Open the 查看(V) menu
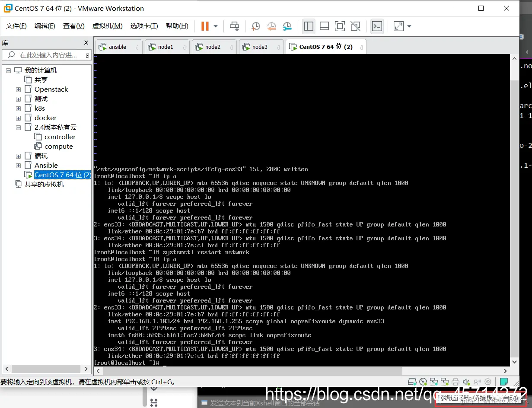 point(74,26)
